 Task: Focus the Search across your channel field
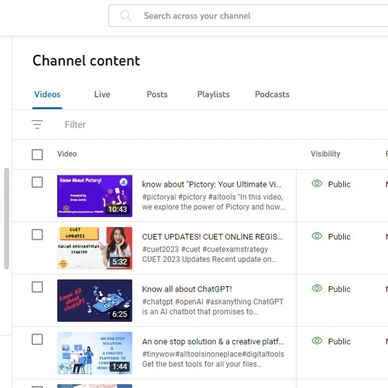248,16
